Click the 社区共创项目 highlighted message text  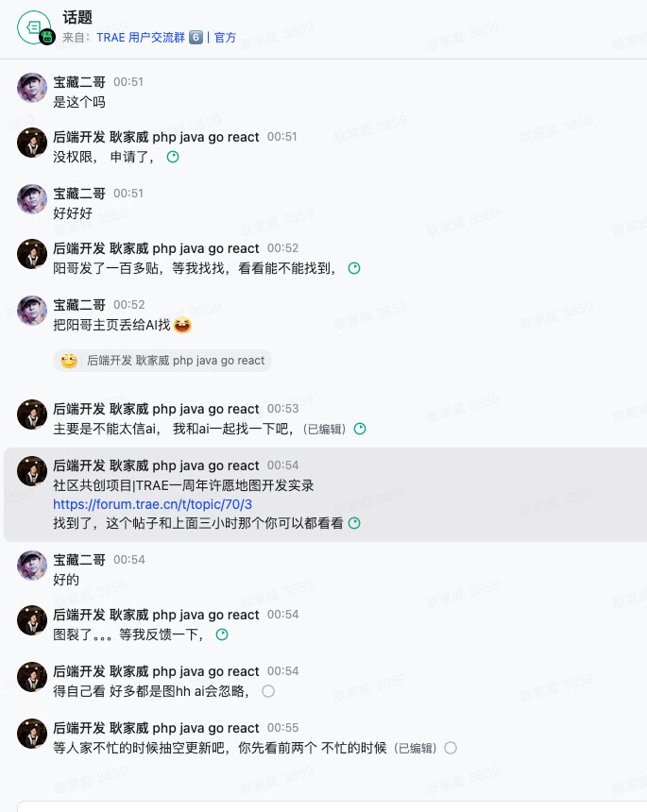(x=183, y=485)
